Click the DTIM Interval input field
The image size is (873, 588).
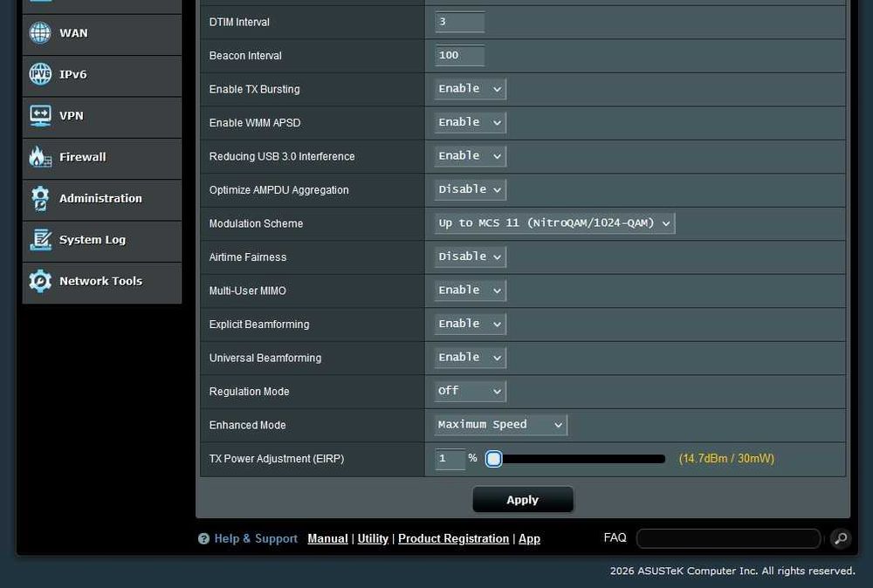[459, 22]
